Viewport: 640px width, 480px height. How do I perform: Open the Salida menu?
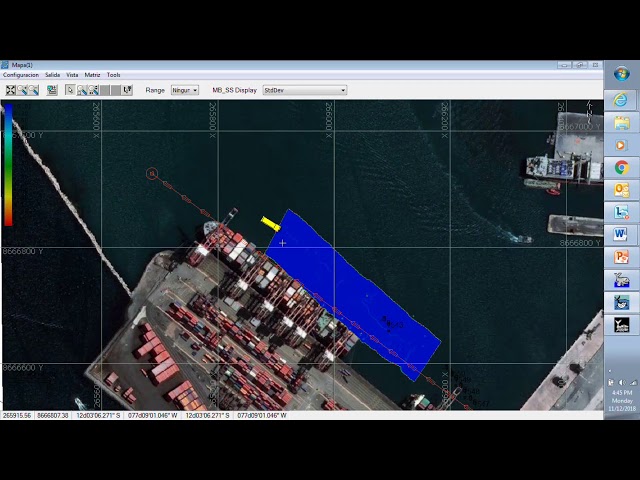(x=52, y=75)
